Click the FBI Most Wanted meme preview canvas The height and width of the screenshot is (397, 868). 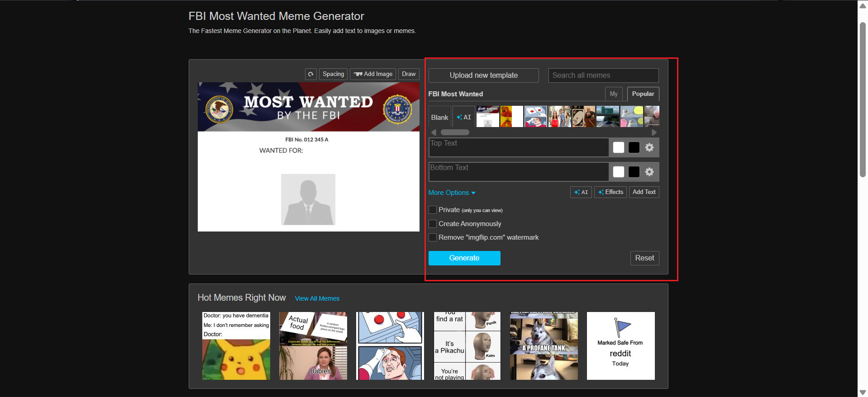pos(309,157)
